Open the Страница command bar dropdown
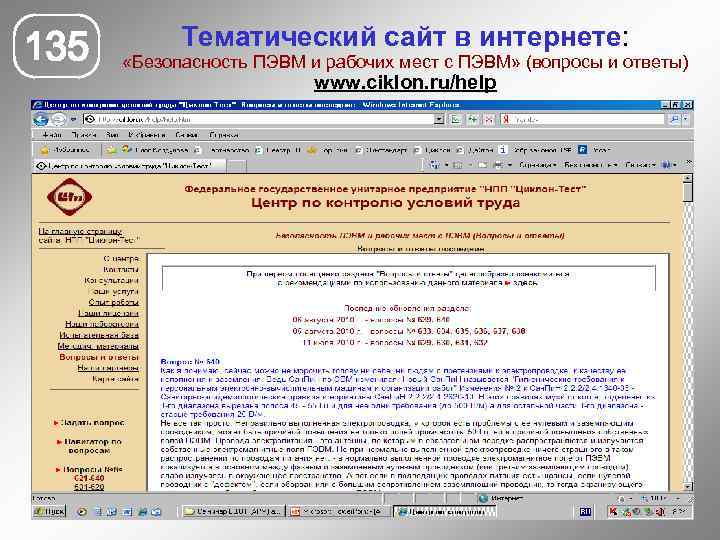The height and width of the screenshot is (540, 720). tap(538, 164)
